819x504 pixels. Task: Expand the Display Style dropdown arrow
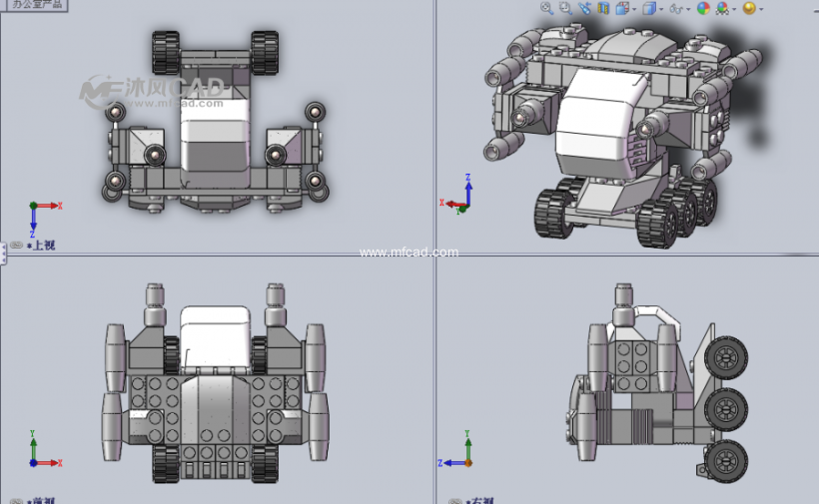pyautogui.click(x=661, y=9)
